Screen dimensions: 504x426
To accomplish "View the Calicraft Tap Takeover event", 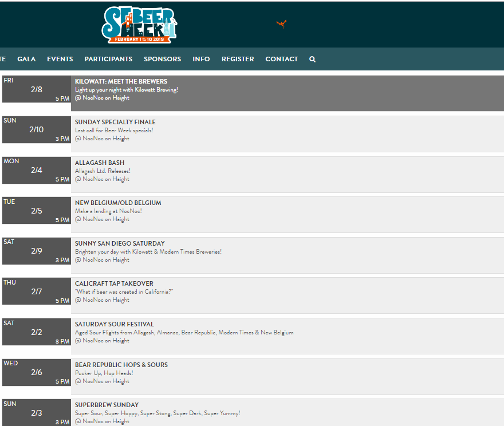I will pyautogui.click(x=114, y=283).
